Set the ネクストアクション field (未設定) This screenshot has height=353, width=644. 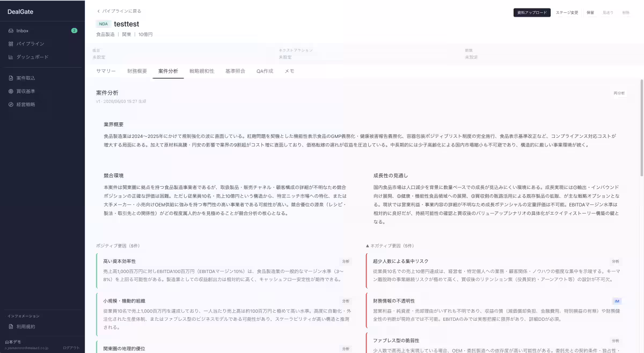[x=285, y=57]
